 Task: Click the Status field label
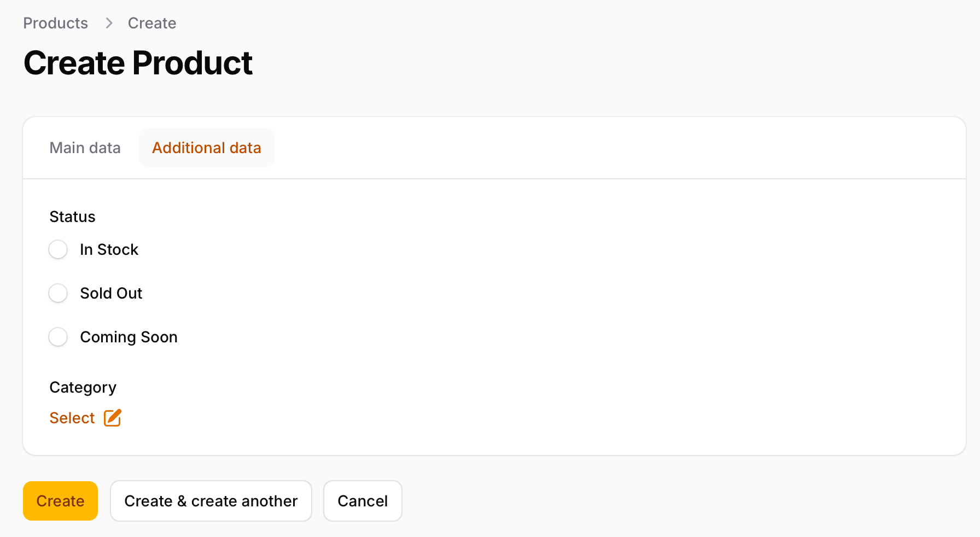(x=72, y=217)
